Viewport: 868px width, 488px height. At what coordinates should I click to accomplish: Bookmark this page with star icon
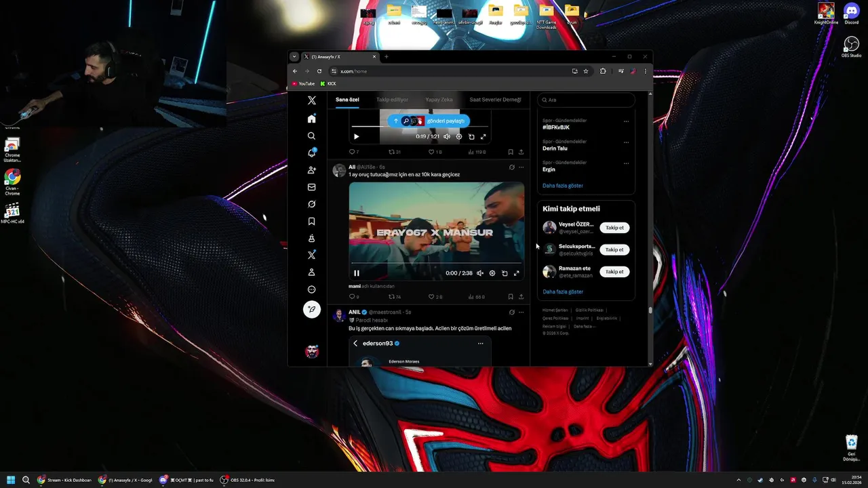[x=586, y=71]
